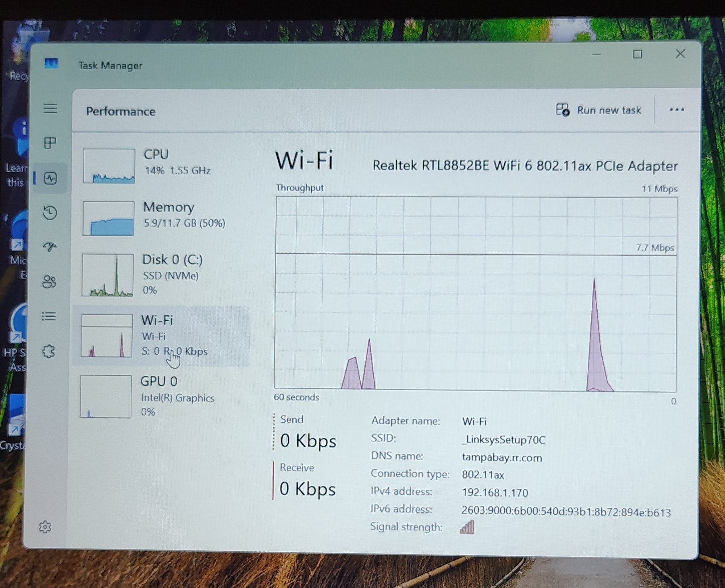The width and height of the screenshot is (725, 588).
Task: Close the Task Manager window
Action: tap(680, 54)
